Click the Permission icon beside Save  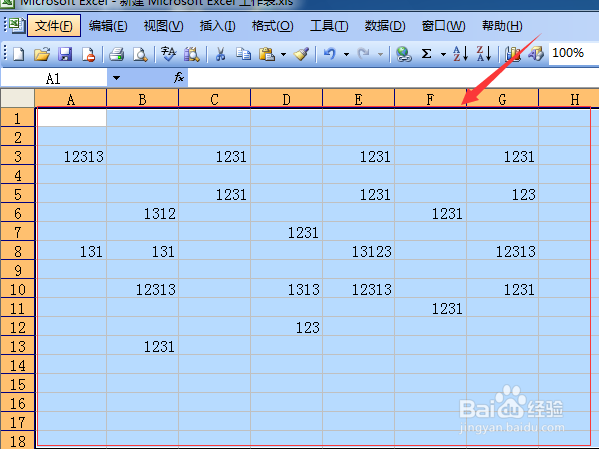[x=88, y=54]
